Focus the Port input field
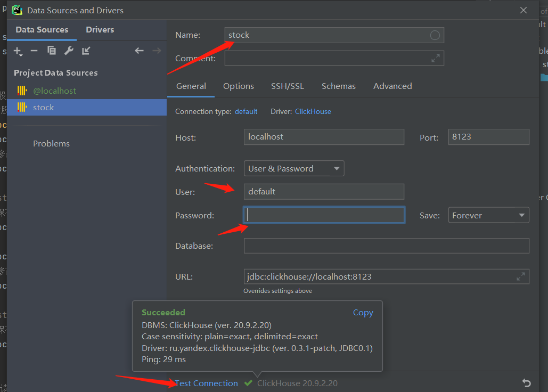This screenshot has height=392, width=548. tap(488, 137)
